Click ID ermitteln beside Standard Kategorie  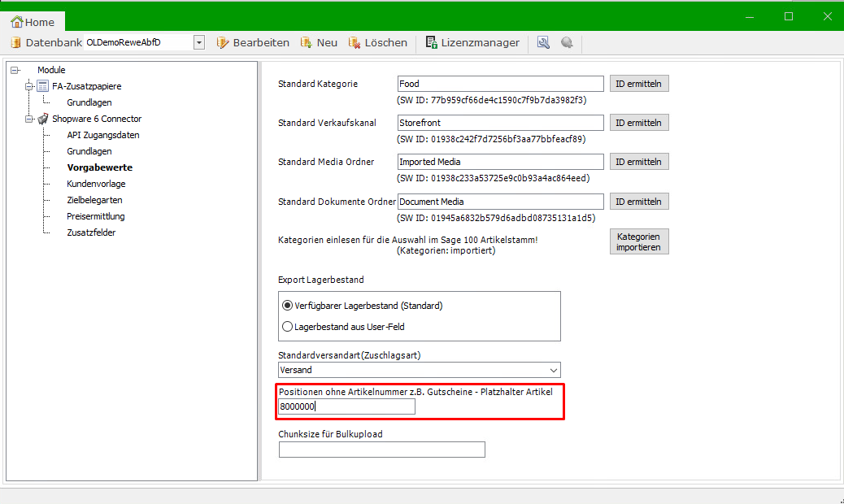coord(639,83)
